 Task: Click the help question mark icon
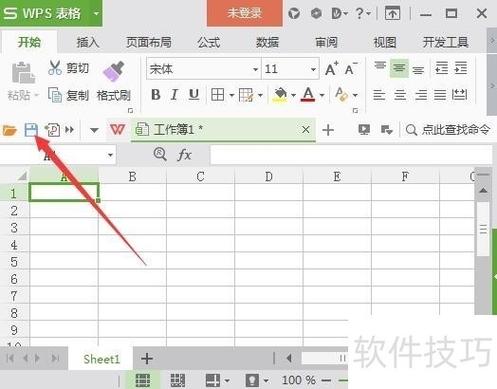[x=359, y=13]
